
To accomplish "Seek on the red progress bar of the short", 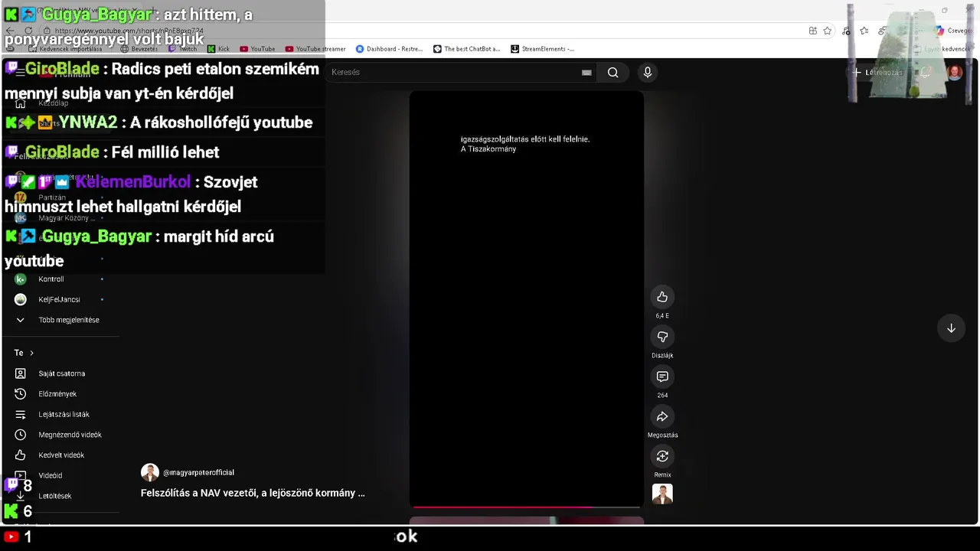I will 526,507.
